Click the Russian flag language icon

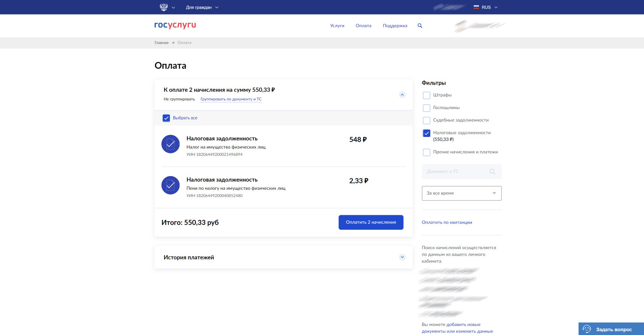[x=476, y=7]
